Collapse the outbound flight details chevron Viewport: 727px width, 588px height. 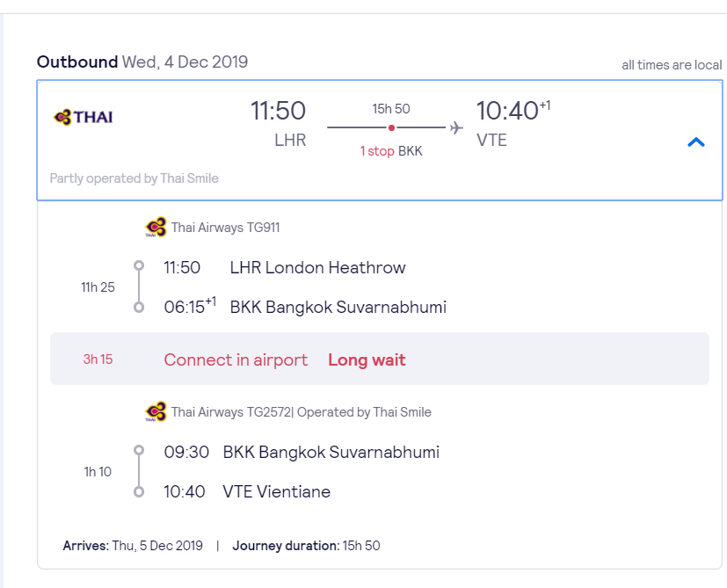coord(696,142)
